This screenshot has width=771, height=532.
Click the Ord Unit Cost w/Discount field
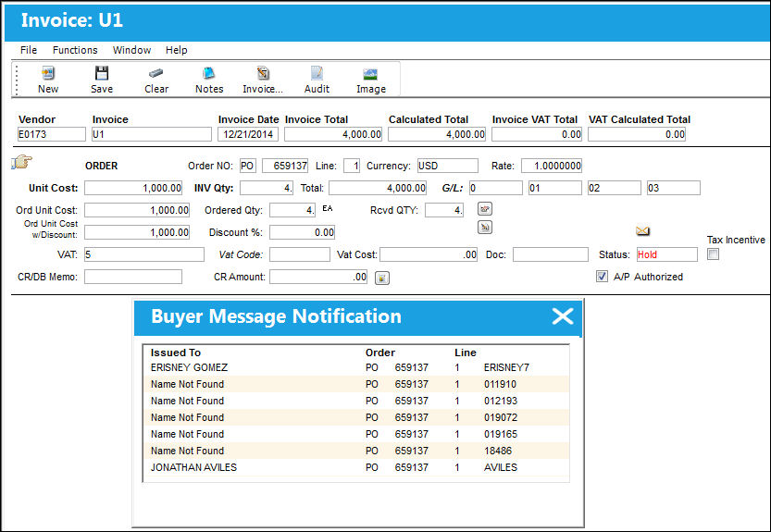pyautogui.click(x=137, y=232)
